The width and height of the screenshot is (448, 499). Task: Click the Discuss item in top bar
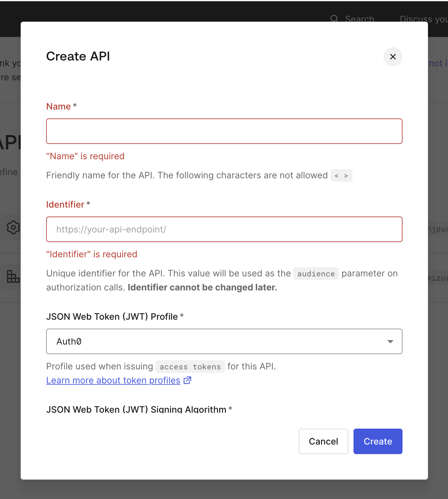[x=423, y=19]
